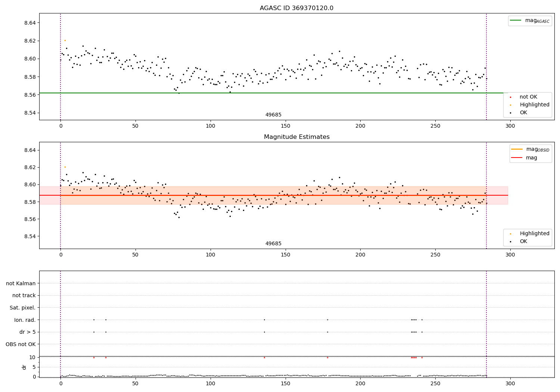Select the mag AGASC legend entry in top plot
The height and width of the screenshot is (392, 560).
[530, 21]
